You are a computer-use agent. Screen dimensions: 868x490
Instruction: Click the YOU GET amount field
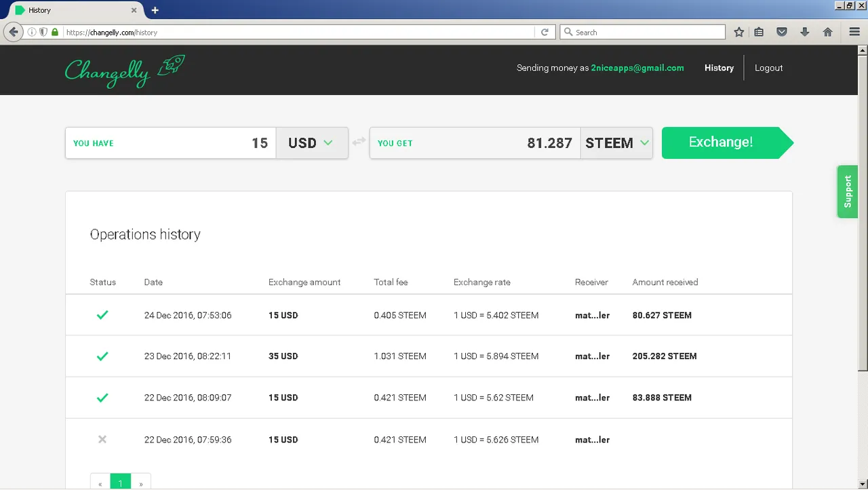475,143
